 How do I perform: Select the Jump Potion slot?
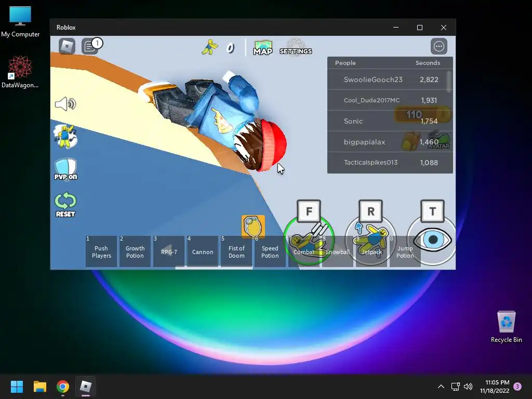[405, 252]
